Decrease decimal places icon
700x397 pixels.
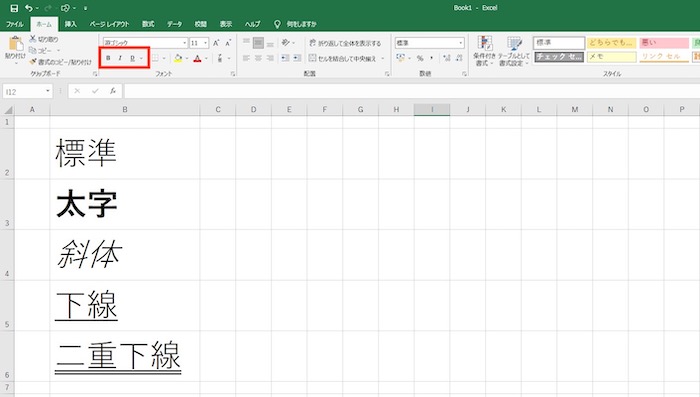pos(459,58)
